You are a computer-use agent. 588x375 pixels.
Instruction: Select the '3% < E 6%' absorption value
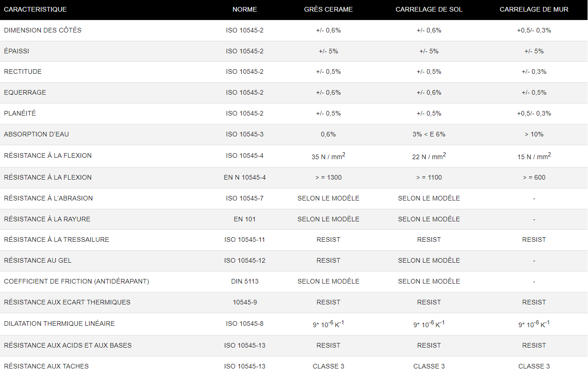[x=429, y=134]
